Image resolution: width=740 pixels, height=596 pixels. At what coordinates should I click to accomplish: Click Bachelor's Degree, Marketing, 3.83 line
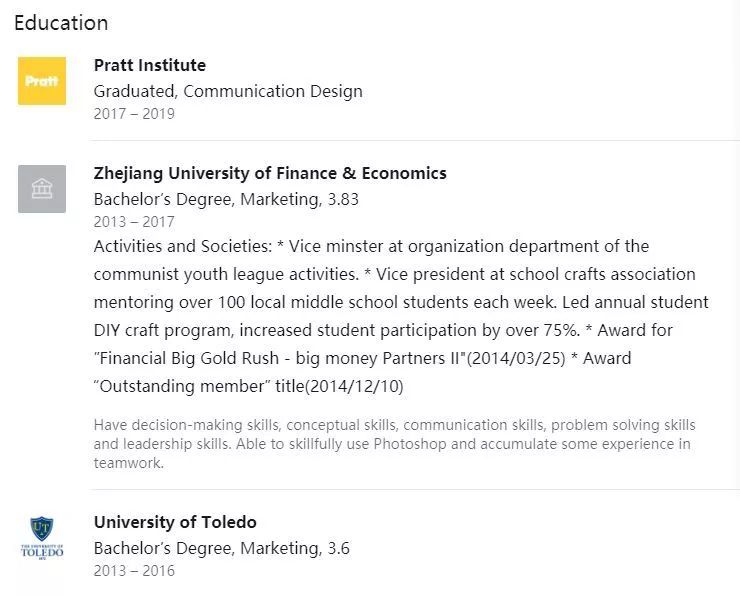coord(226,199)
